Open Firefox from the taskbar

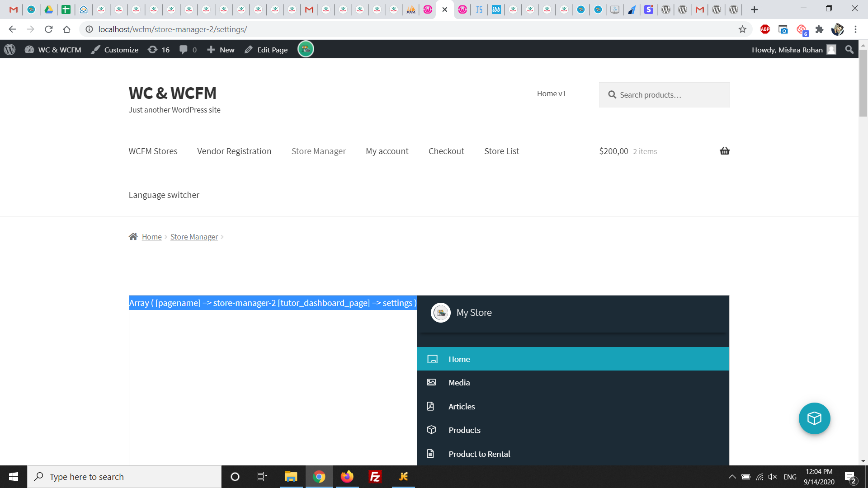347,477
